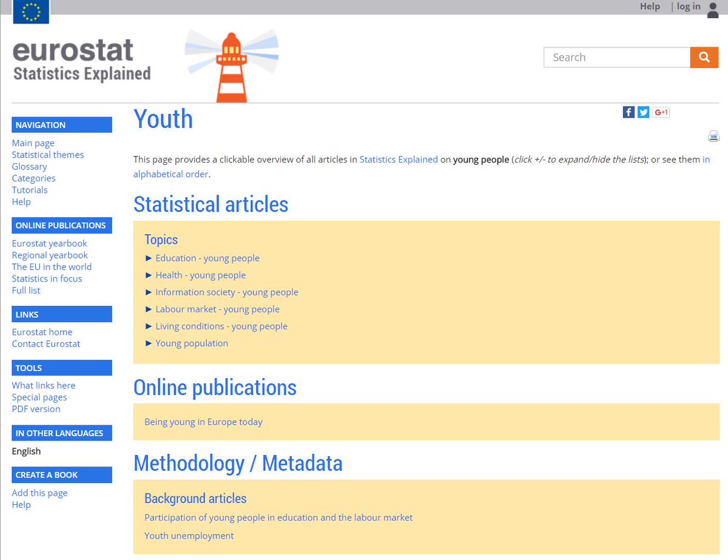This screenshot has width=728, height=560.
Task: Open Regional yearbook link
Action: pyautogui.click(x=50, y=255)
